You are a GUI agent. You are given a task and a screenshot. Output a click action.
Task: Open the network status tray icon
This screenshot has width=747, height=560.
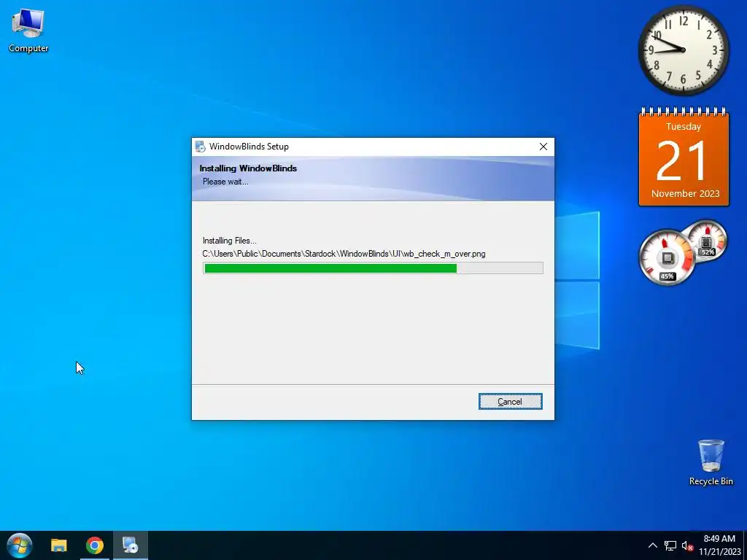coord(670,545)
